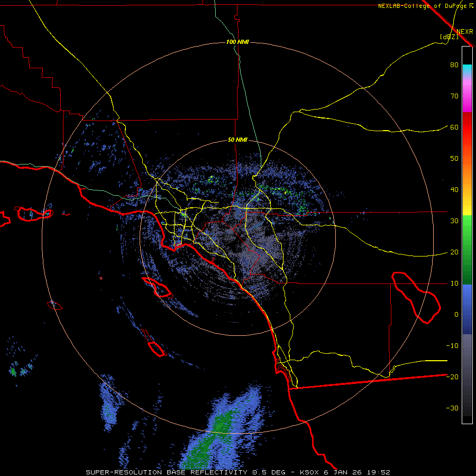Screen dimensions: 476x476
Task: Click the 100 NMI range ring label
Action: coord(237,42)
